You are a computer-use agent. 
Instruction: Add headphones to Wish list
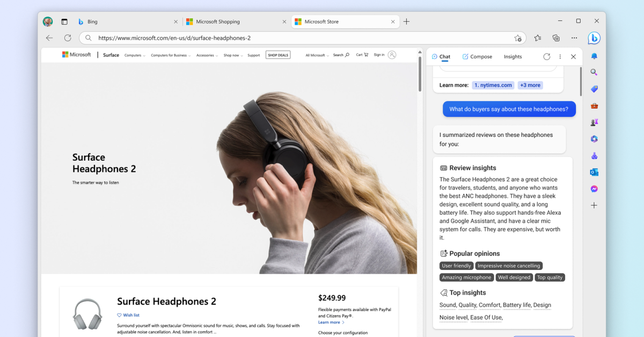pos(129,315)
